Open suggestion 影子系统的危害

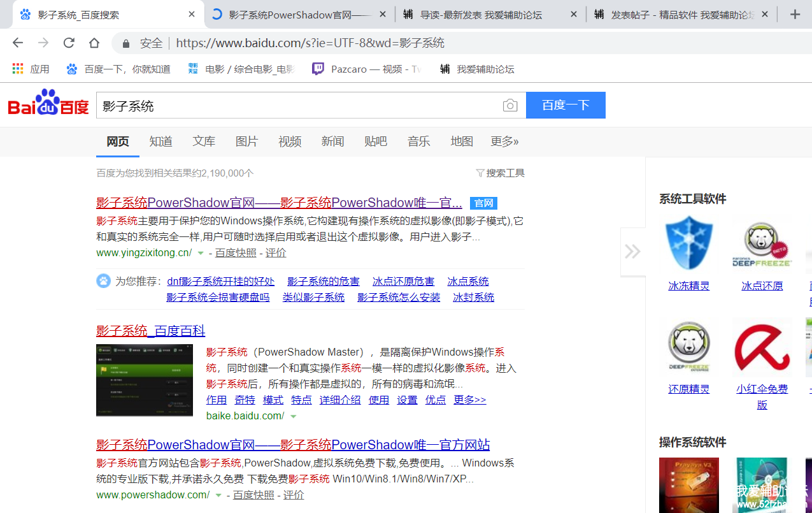click(324, 281)
